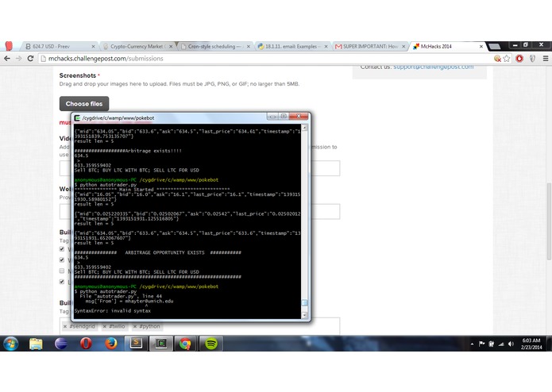Click the page's vertical scrollbar thumb
552x392 pixels.
click(x=549, y=221)
